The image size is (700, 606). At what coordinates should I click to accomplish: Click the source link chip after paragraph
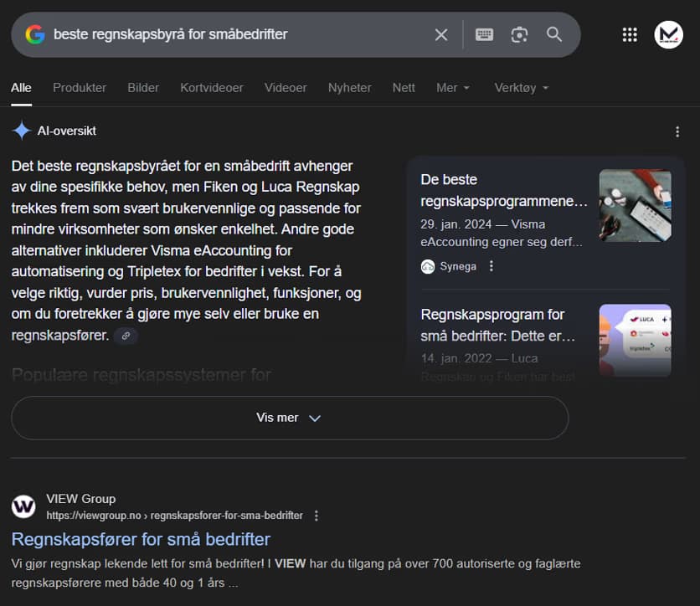click(x=126, y=336)
